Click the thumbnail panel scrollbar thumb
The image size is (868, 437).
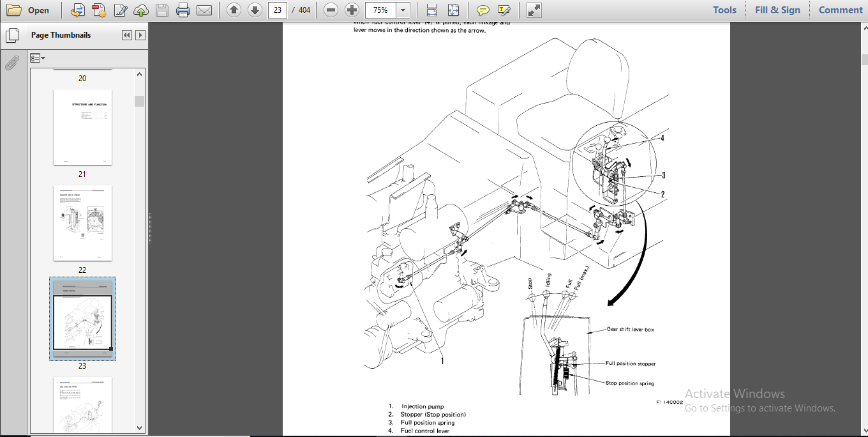tap(140, 101)
